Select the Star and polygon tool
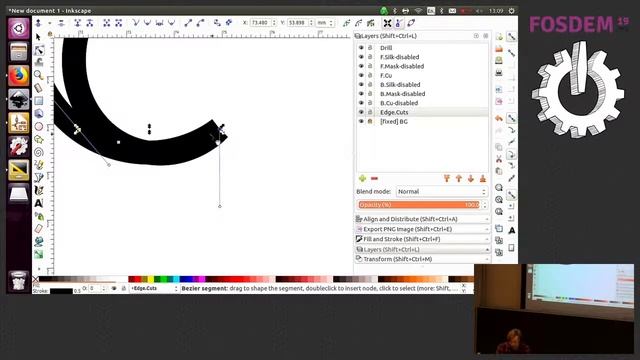Viewport: 640px width, 360px height. 38,140
